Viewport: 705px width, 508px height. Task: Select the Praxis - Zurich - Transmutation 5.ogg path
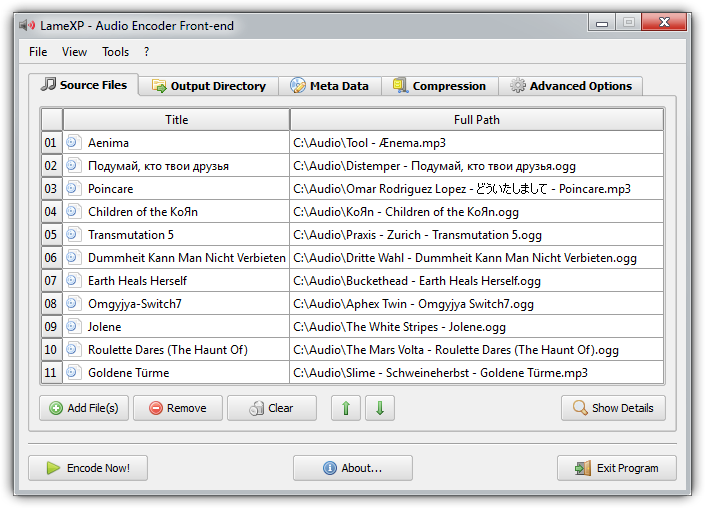point(417,235)
